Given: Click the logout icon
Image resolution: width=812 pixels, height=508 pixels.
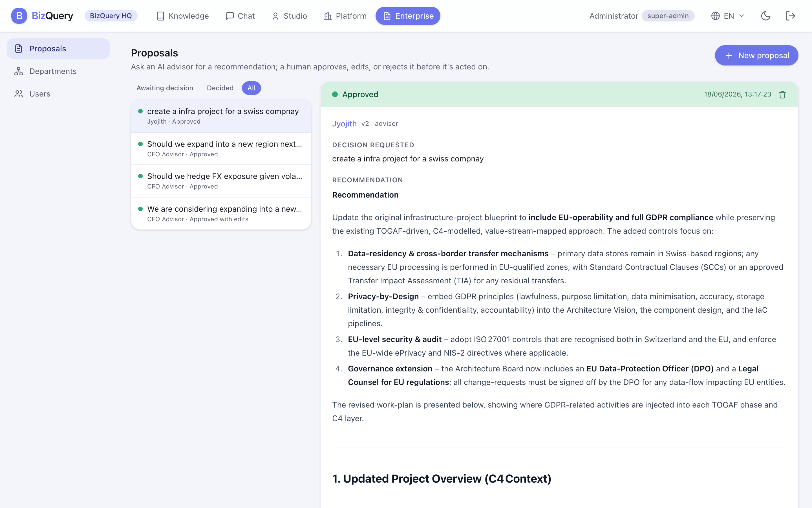Looking at the screenshot, I should (x=791, y=16).
